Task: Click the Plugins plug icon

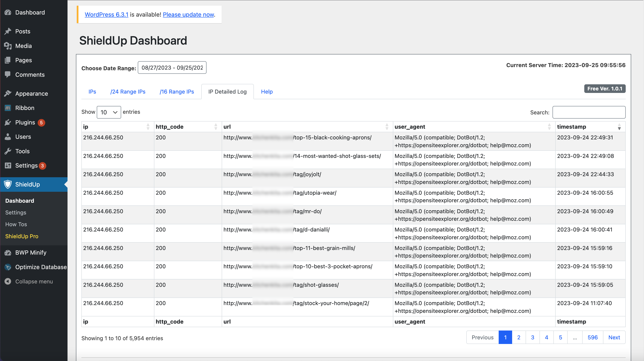Action: pos(8,122)
